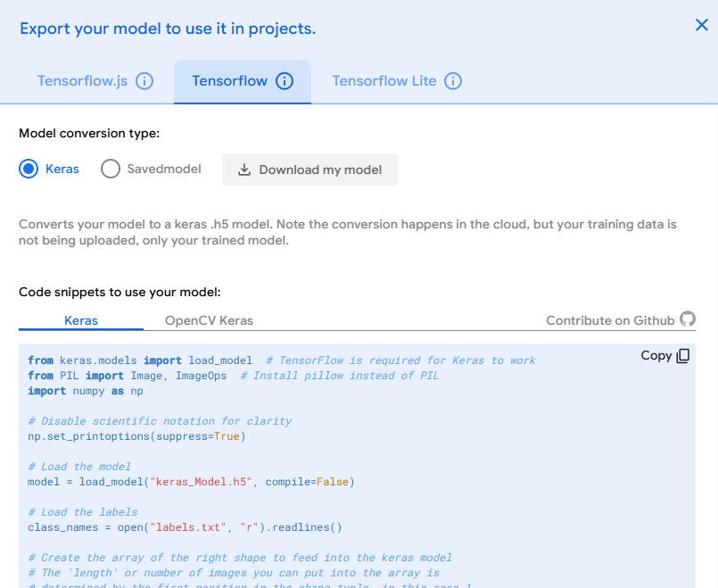Click the Keras radio button label text
The height and width of the screenshot is (588, 718).
62,169
